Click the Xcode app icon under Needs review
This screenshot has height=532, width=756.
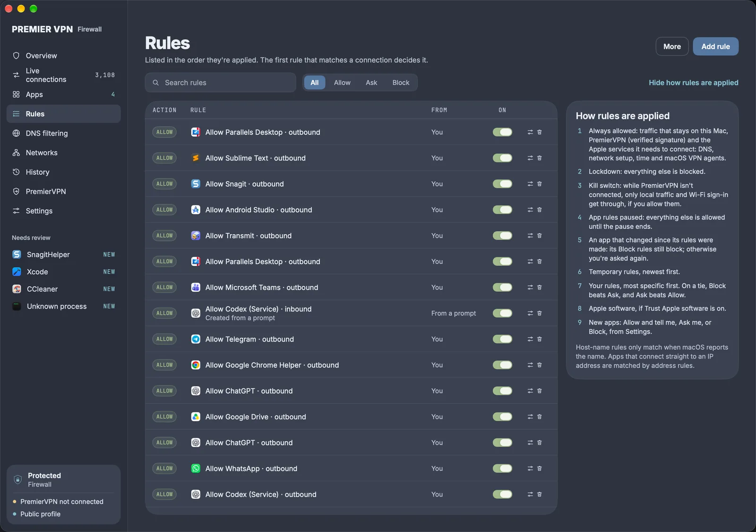pyautogui.click(x=17, y=272)
